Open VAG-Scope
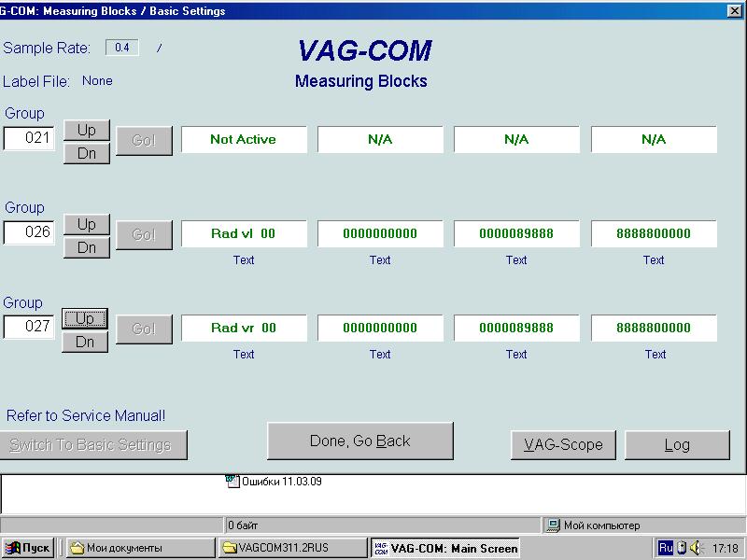 pyautogui.click(x=563, y=445)
